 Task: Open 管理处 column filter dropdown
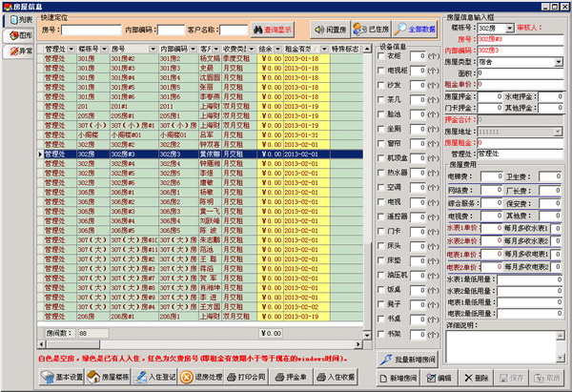tap(71, 49)
